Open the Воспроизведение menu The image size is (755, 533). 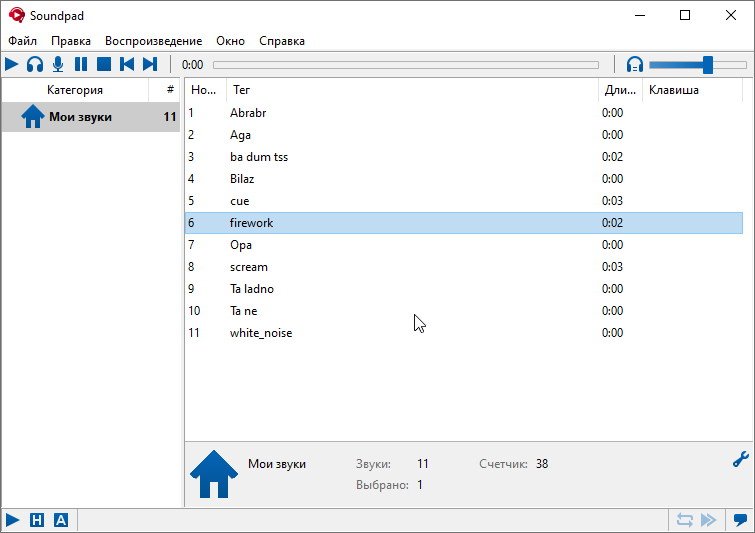[154, 41]
